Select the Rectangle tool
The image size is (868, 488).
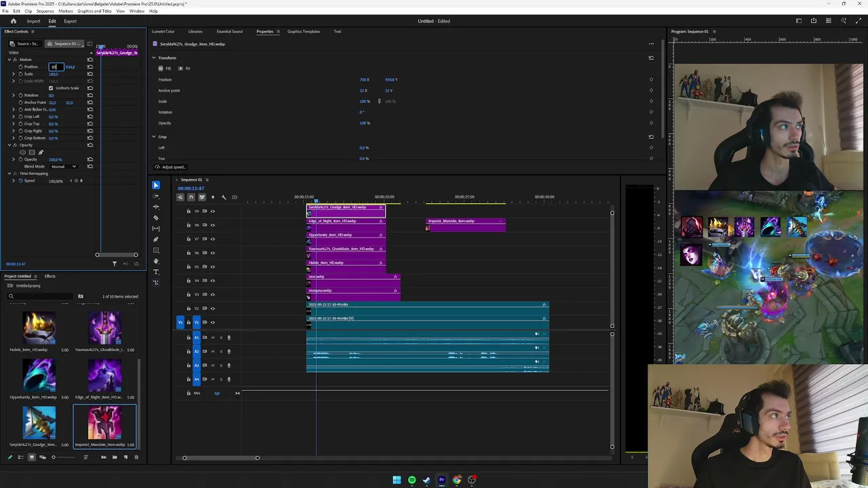click(156, 250)
